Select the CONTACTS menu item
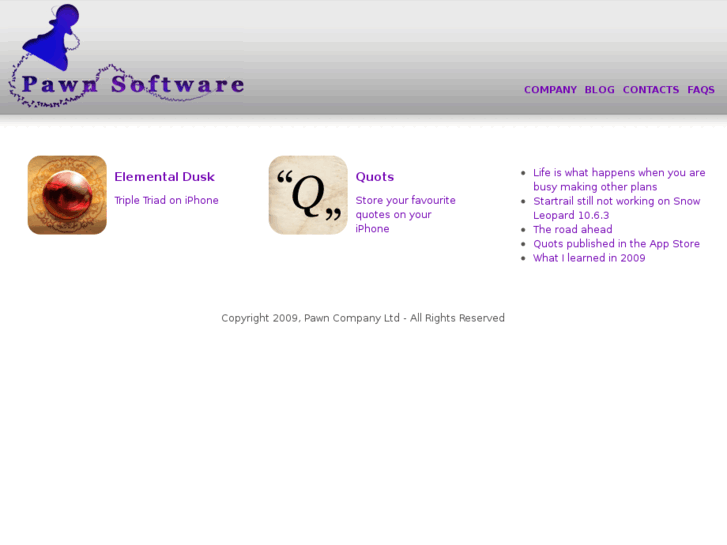This screenshot has height=545, width=727. click(651, 90)
